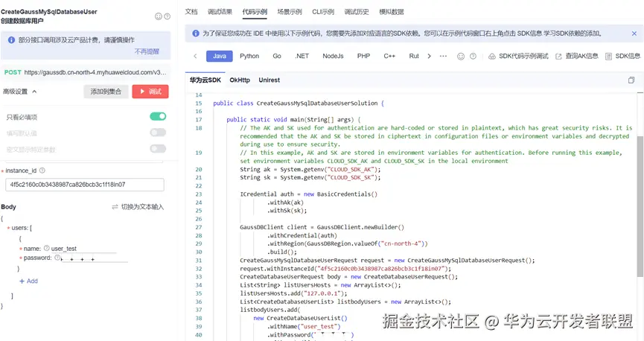Click the help icon next to name field
The image size is (644, 341).
pyautogui.click(x=46, y=248)
